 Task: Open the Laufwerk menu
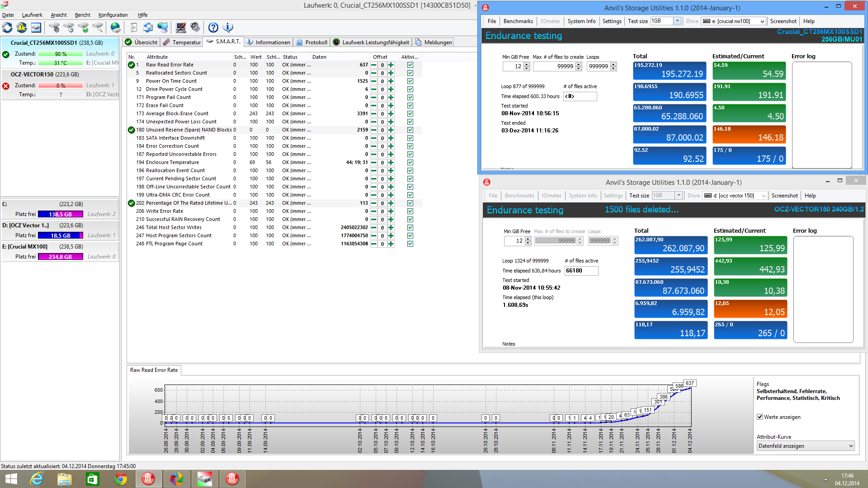[x=32, y=15]
